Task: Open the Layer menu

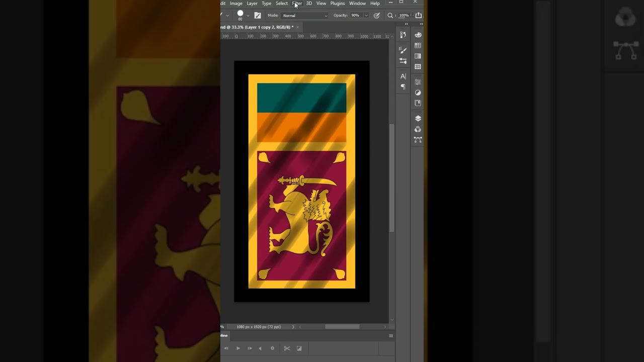Action: point(252,4)
